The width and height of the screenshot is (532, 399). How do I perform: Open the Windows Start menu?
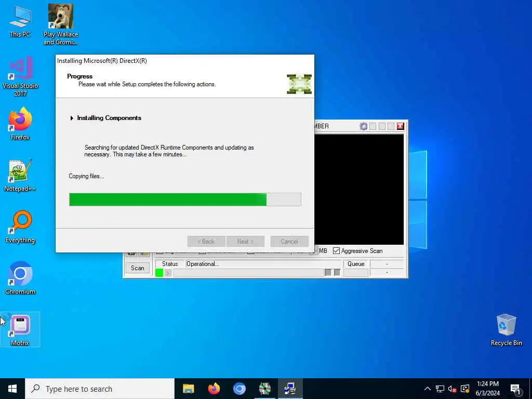(12, 389)
